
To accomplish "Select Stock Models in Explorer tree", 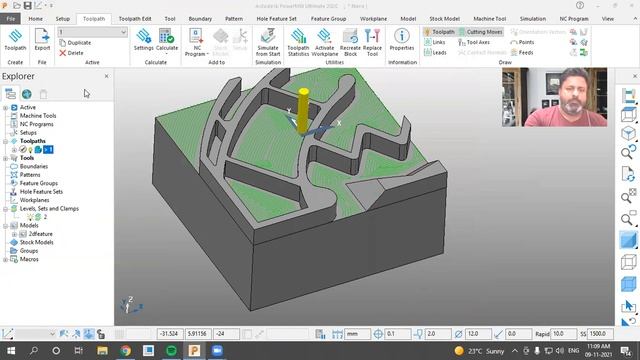I will click(36, 242).
